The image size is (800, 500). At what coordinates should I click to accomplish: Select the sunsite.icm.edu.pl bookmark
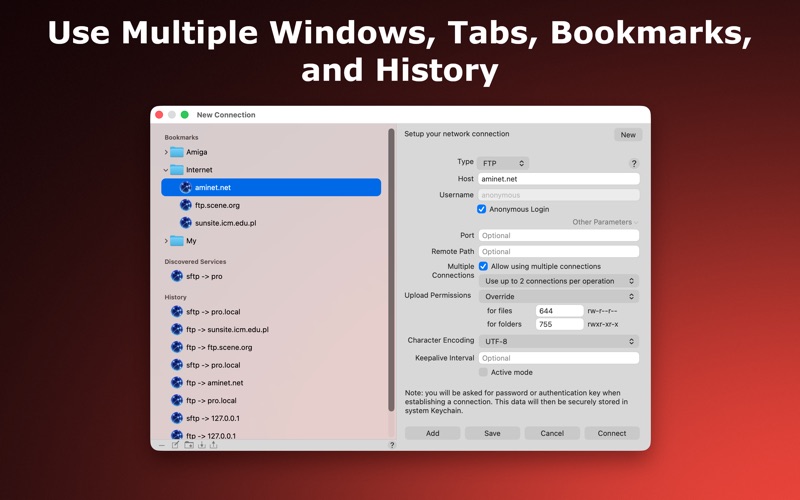[271, 223]
